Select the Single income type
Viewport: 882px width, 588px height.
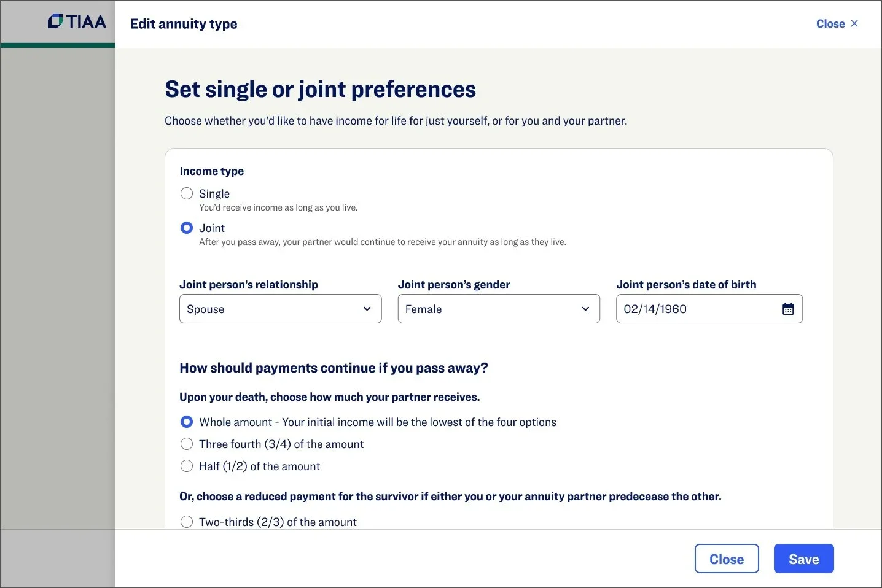pyautogui.click(x=187, y=194)
